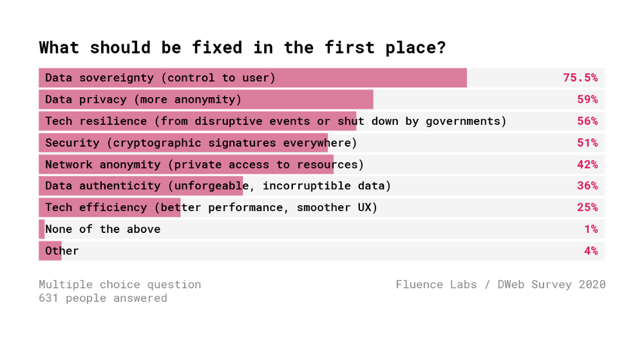This screenshot has height=343, width=644.
Task: Select the Security cryptographic signatures bar
Action: 183,143
